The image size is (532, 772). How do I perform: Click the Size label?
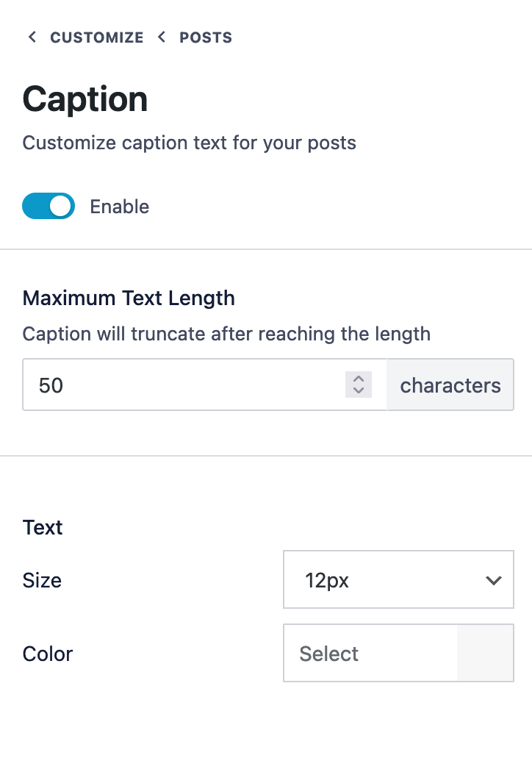click(42, 580)
